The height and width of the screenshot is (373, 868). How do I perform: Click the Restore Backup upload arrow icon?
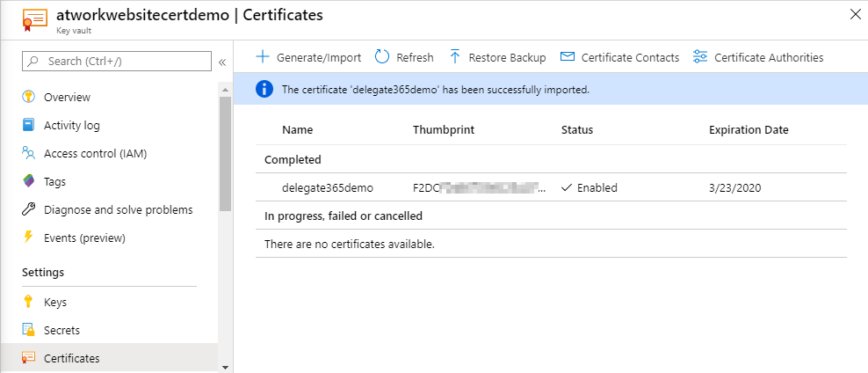[455, 57]
